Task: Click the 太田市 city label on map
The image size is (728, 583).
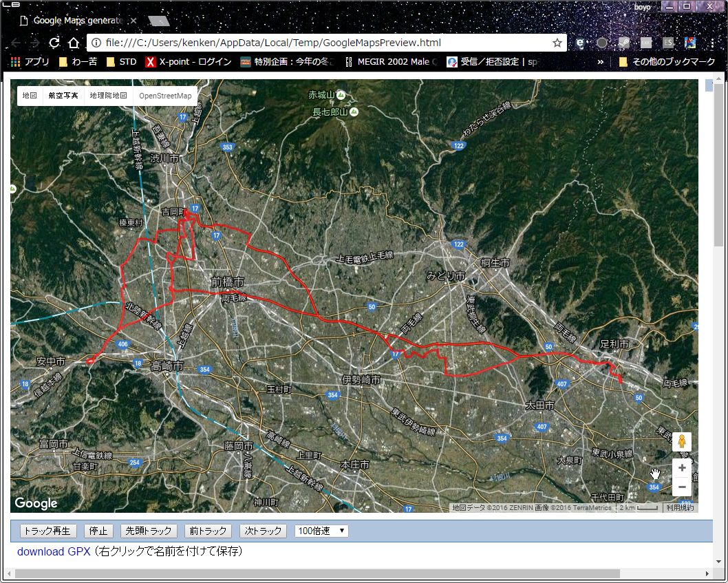Action: coord(539,405)
